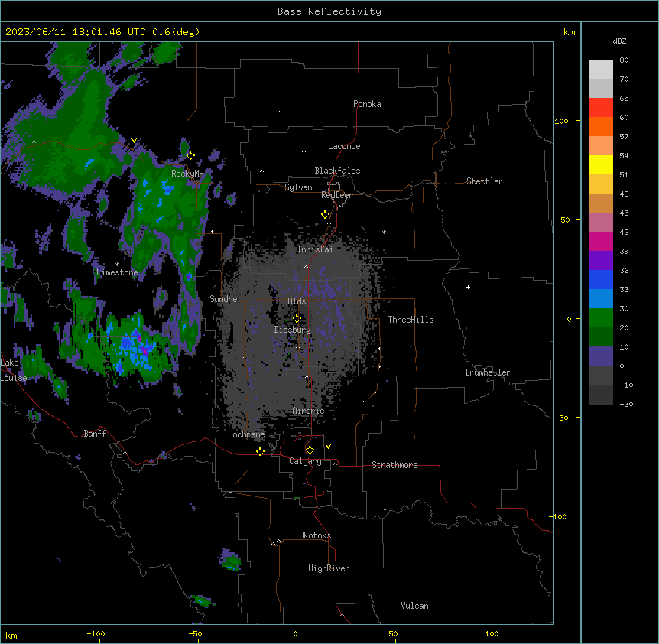Click the Blackfalds label

[x=337, y=171]
